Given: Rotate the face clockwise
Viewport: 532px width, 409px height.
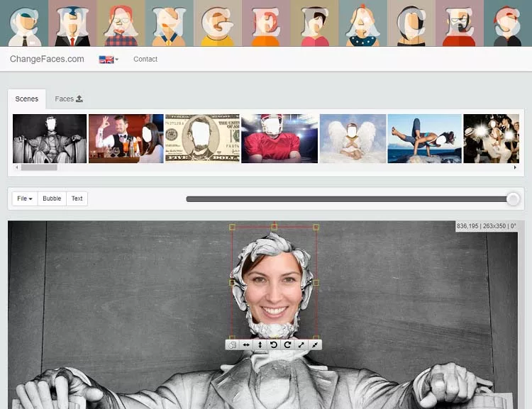Looking at the screenshot, I should coord(287,345).
